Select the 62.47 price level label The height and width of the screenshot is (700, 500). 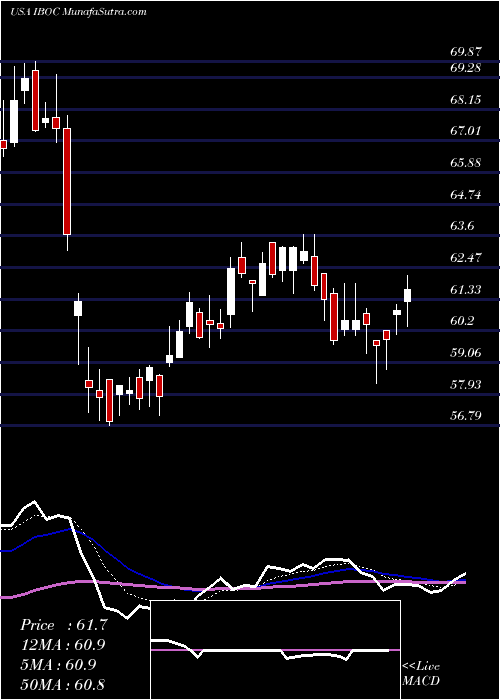[x=466, y=258]
